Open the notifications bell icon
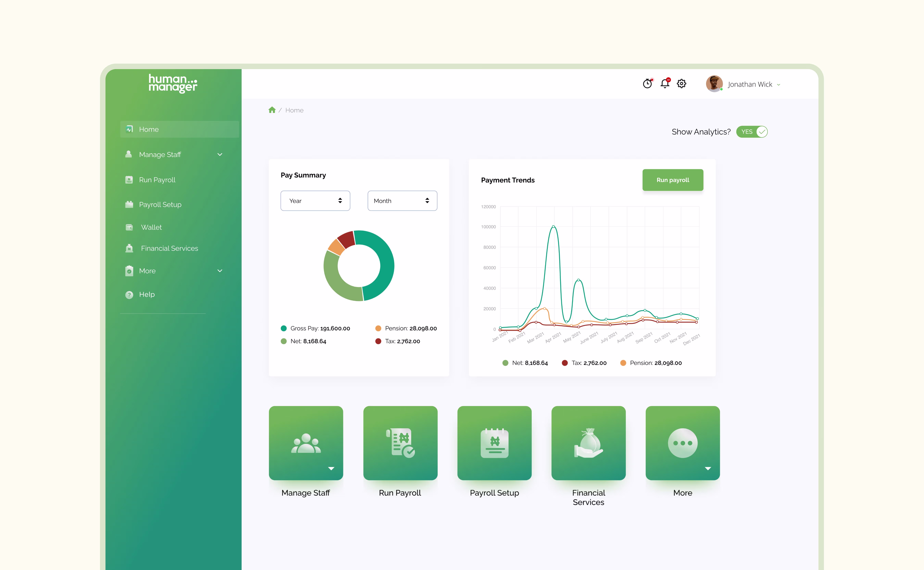 tap(665, 84)
